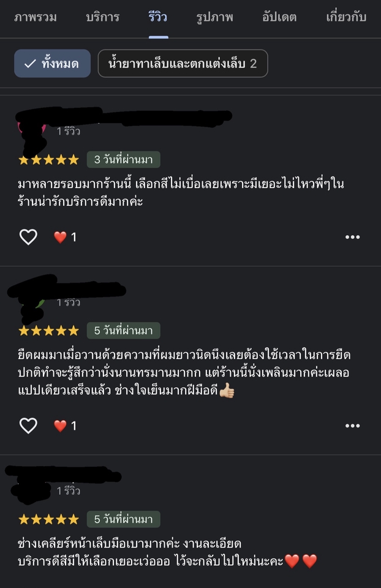
Task: Open the อัปเดต tab
Action: click(x=279, y=17)
